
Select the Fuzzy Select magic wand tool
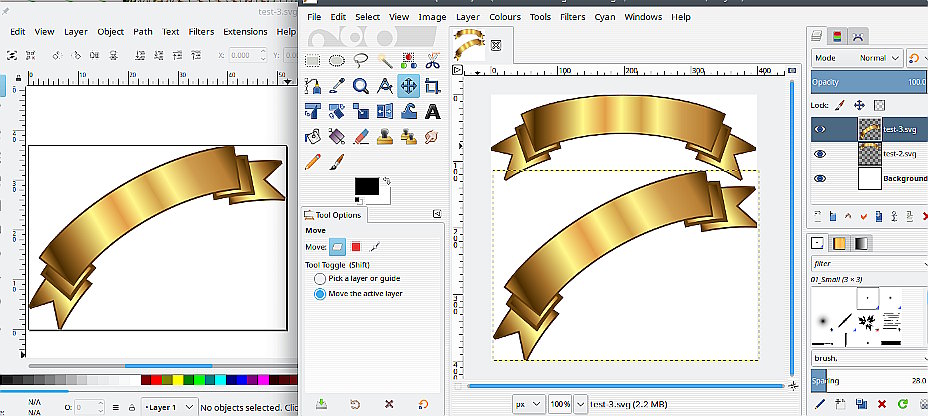coord(385,61)
